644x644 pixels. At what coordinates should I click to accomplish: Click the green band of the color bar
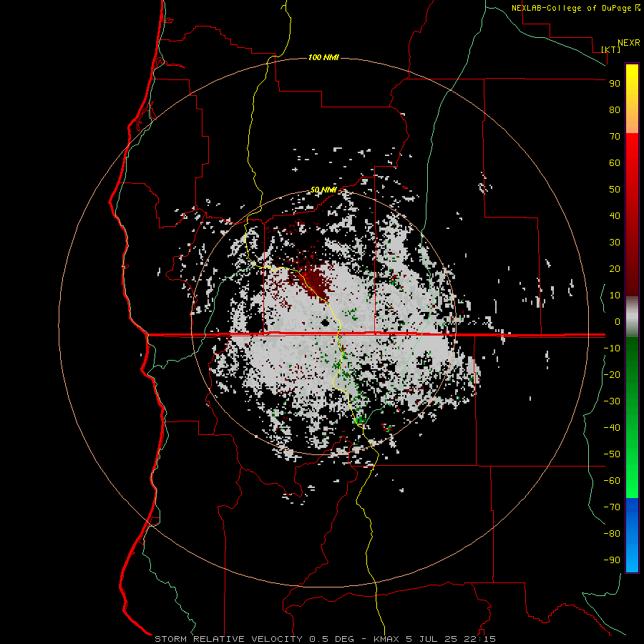[x=632, y=417]
